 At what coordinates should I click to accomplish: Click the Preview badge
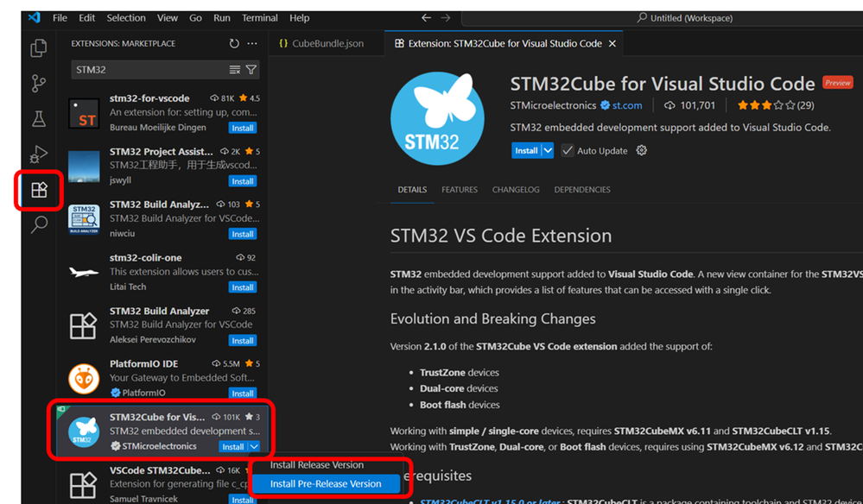(838, 83)
